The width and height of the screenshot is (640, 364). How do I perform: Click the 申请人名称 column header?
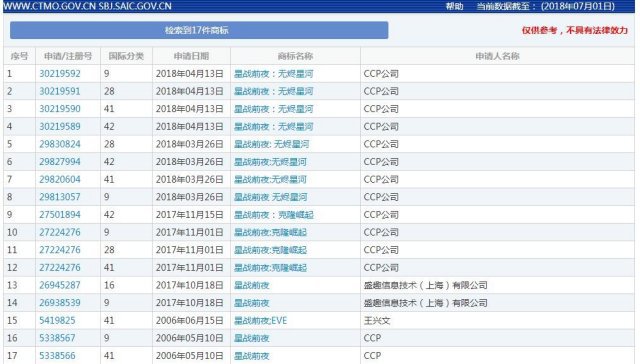[497, 56]
